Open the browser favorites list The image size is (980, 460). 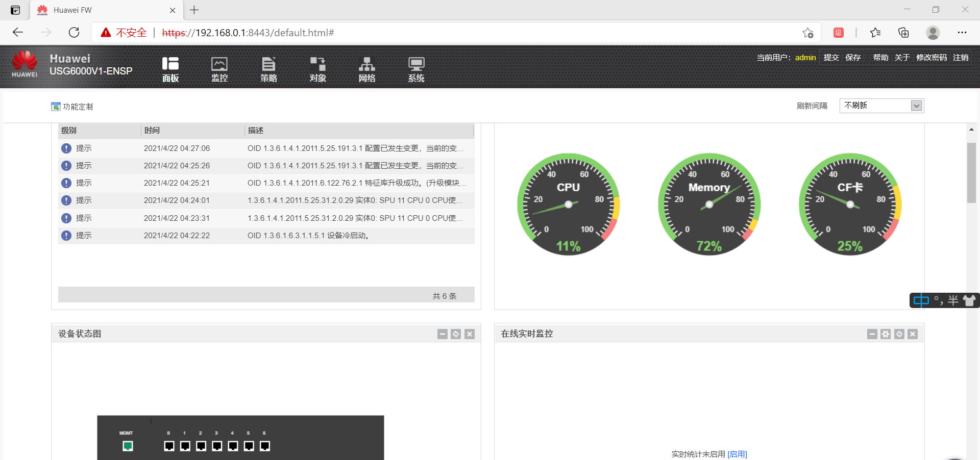click(875, 33)
